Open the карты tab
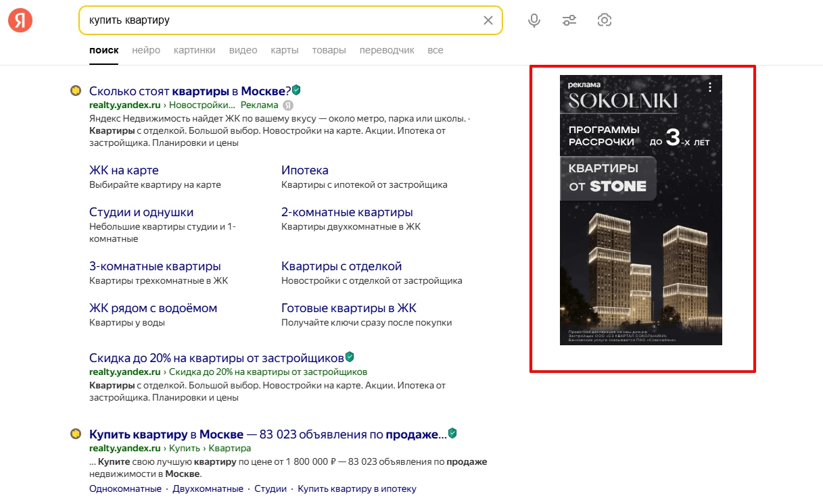This screenshot has width=823, height=504. coord(285,50)
